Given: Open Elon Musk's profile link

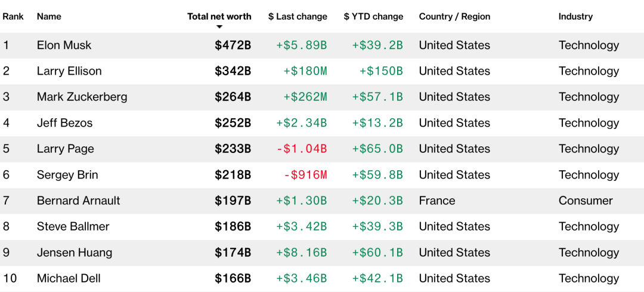Looking at the screenshot, I should (64, 45).
